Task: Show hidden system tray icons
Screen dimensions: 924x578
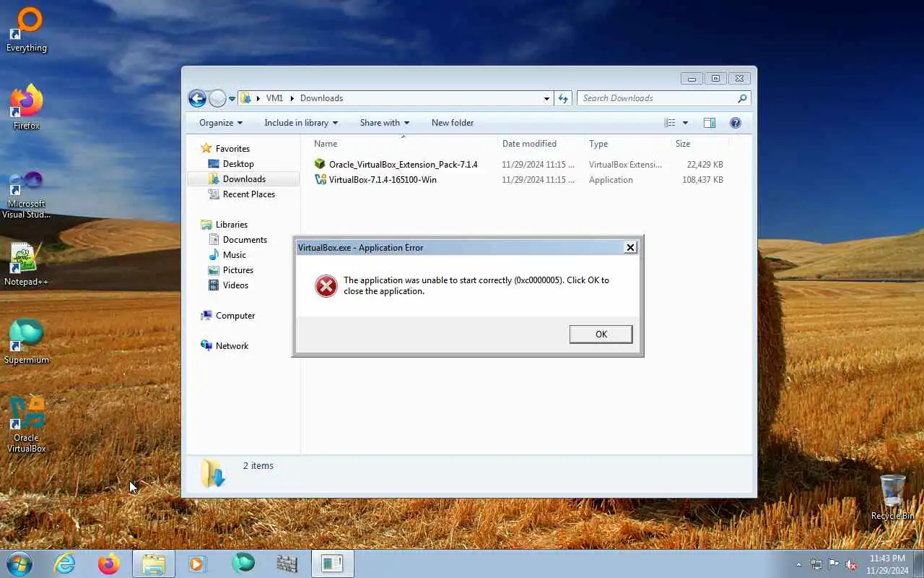Action: 798,564
